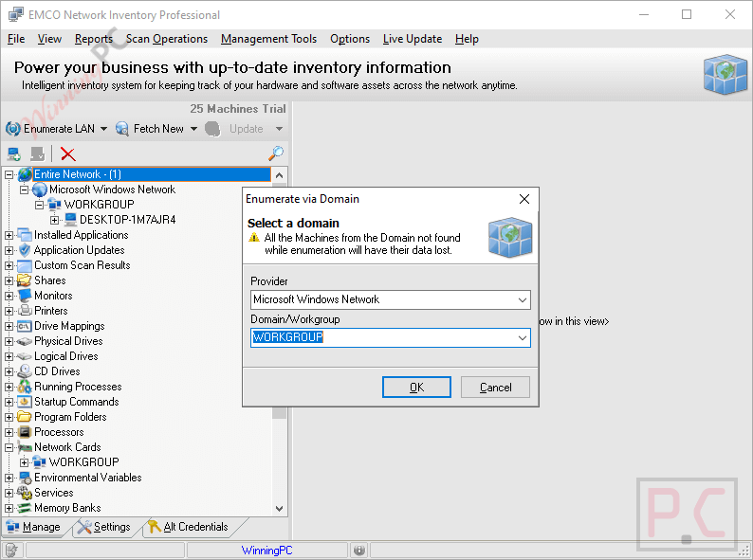
Task: Click the Startup Commands icon
Action: 25,402
